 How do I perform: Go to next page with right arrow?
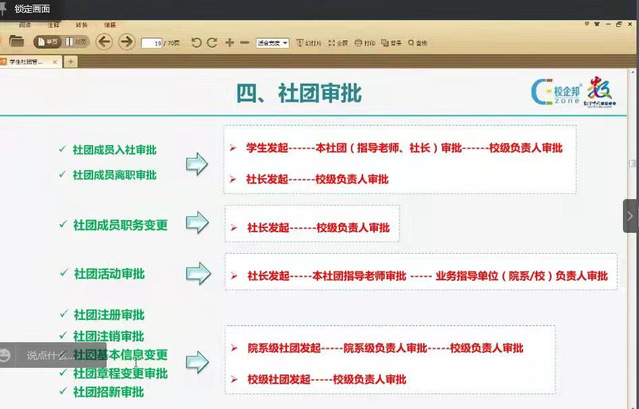coord(126,42)
